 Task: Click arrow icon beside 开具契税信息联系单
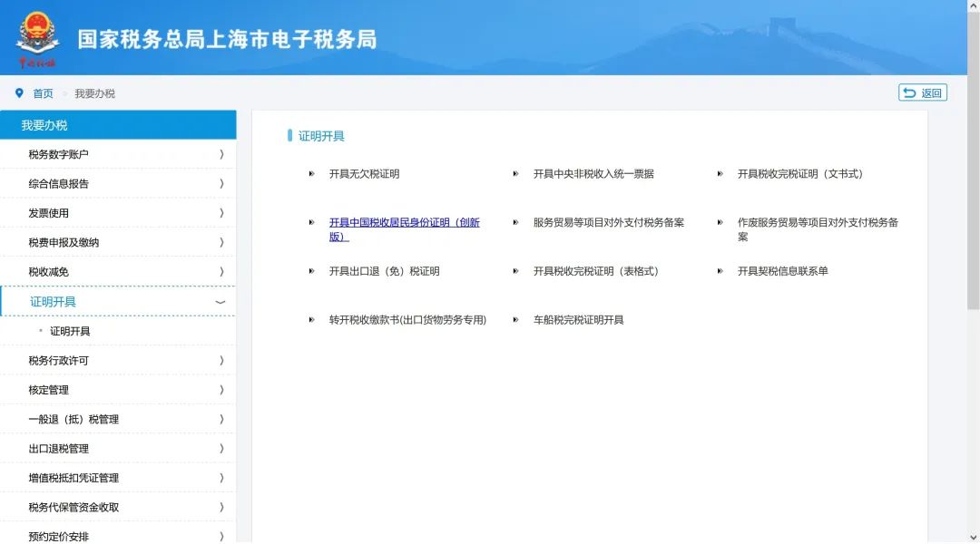pos(720,271)
